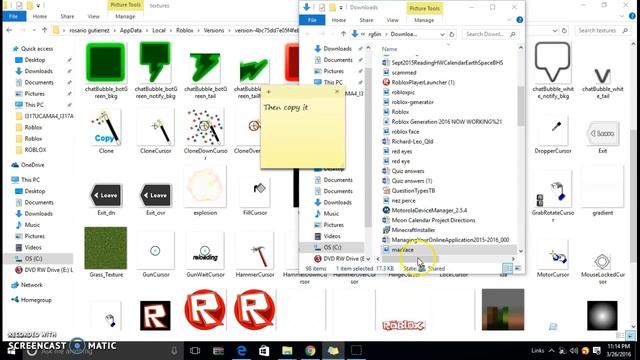640x360 pixels.
Task: Select OS (C:) in Downloads navigation pane
Action: click(x=332, y=247)
